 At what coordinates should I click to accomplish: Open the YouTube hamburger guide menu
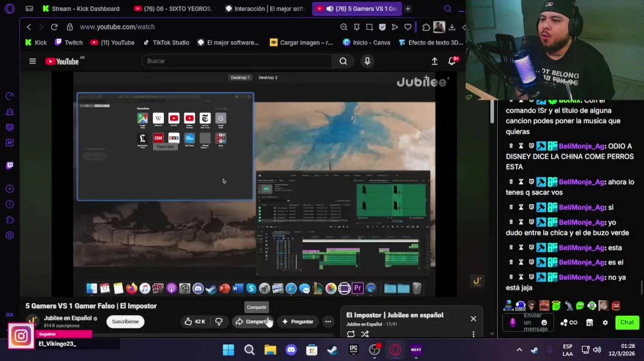coord(33,61)
